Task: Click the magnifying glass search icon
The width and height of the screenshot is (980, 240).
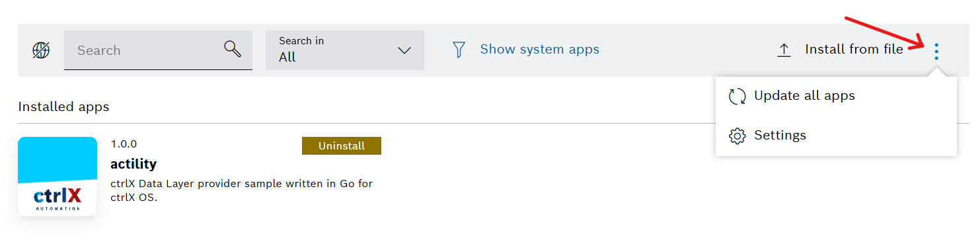Action: 233,49
